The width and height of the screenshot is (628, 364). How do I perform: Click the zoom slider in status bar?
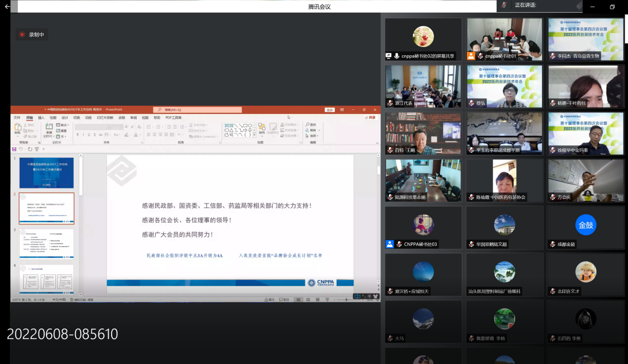click(347, 299)
